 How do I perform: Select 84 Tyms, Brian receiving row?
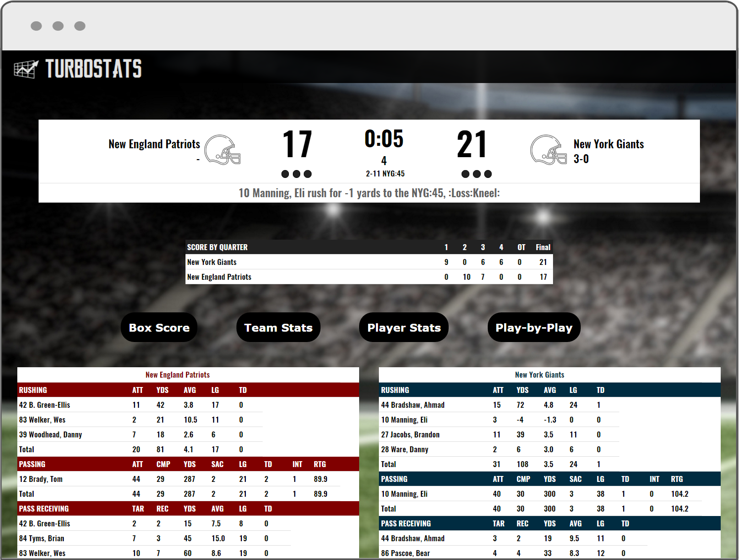154,538
